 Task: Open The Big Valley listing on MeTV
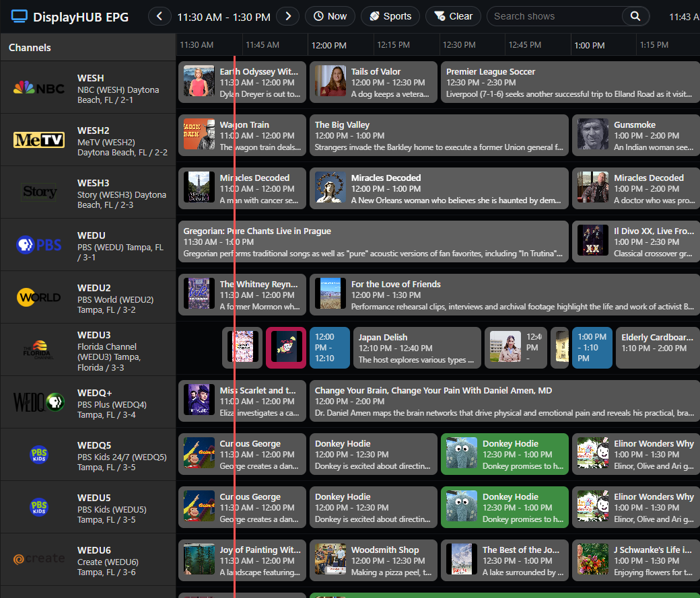click(x=439, y=135)
